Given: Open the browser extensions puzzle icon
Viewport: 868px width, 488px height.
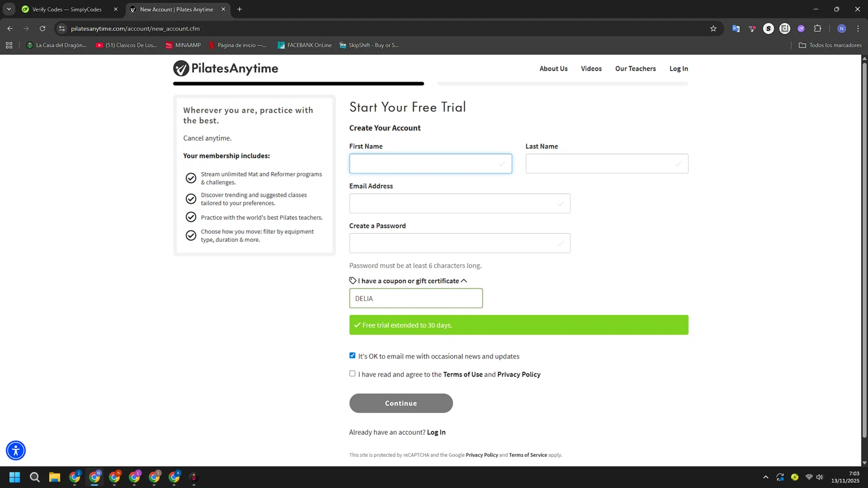Looking at the screenshot, I should (818, 28).
